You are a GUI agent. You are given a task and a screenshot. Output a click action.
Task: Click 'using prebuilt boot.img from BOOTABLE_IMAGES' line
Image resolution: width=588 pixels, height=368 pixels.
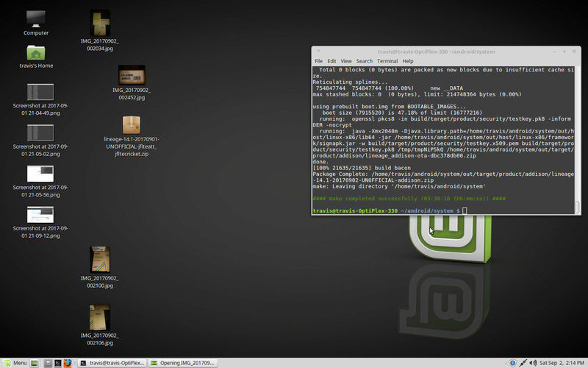(390, 106)
